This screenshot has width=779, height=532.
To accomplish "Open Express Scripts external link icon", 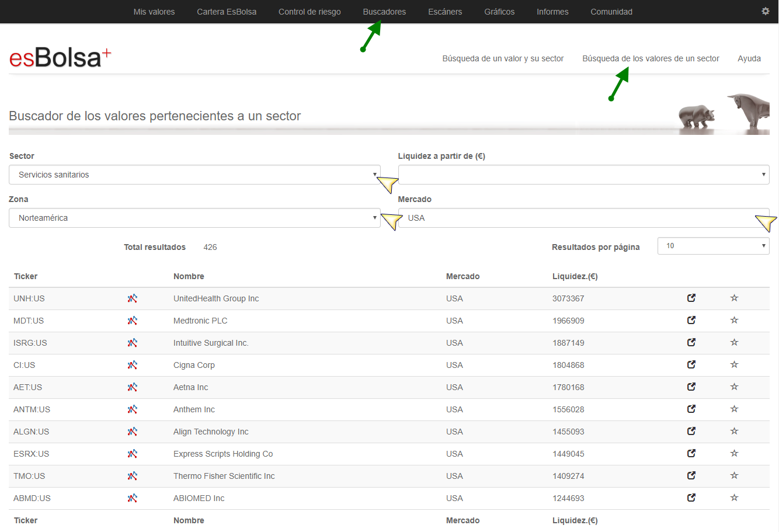I will click(x=691, y=453).
